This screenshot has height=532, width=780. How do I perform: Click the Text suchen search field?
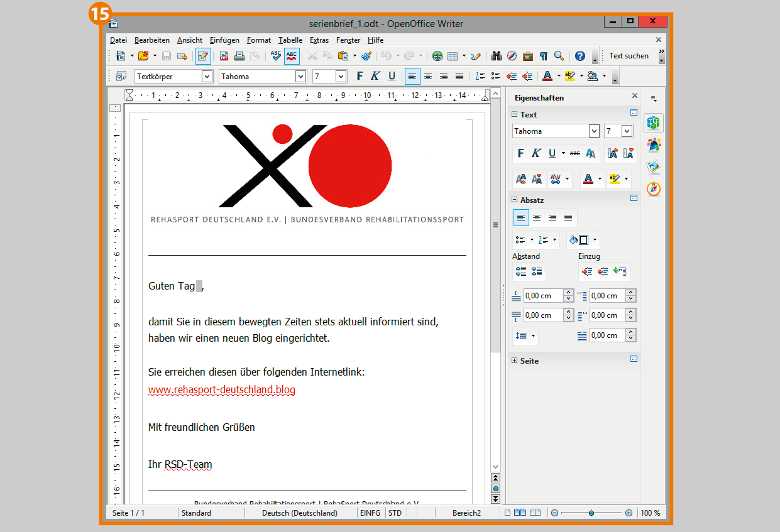click(629, 56)
